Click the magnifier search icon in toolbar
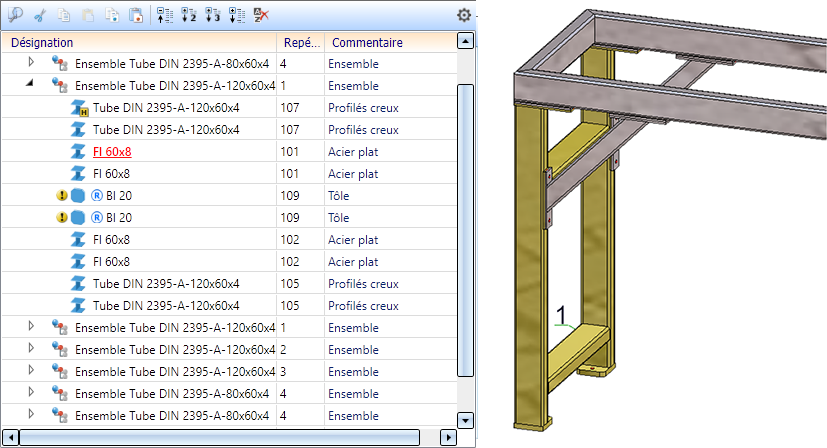 [15, 15]
